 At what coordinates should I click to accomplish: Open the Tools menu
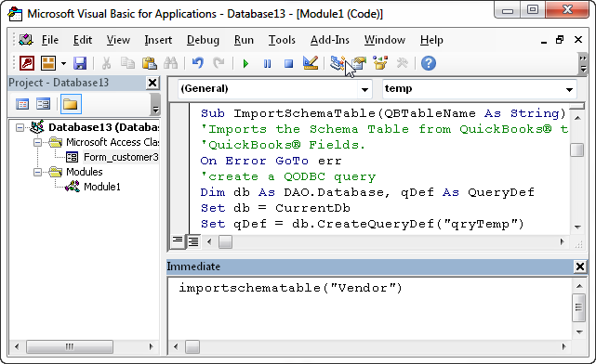tap(282, 40)
